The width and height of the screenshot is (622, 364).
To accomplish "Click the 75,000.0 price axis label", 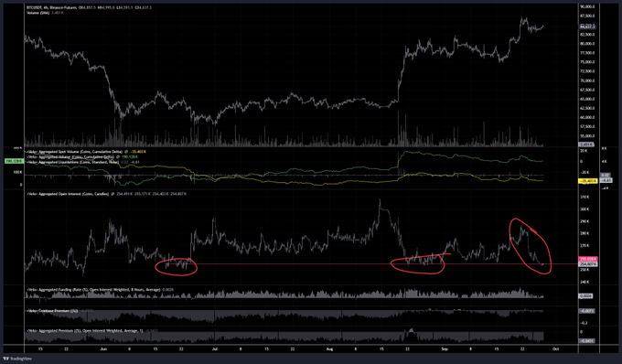I will click(587, 62).
